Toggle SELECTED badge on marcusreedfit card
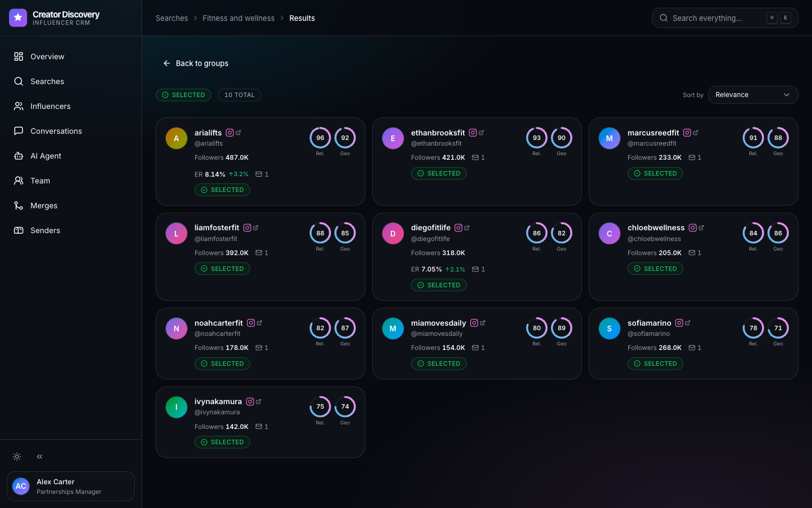Image resolution: width=812 pixels, height=508 pixels. pos(655,174)
